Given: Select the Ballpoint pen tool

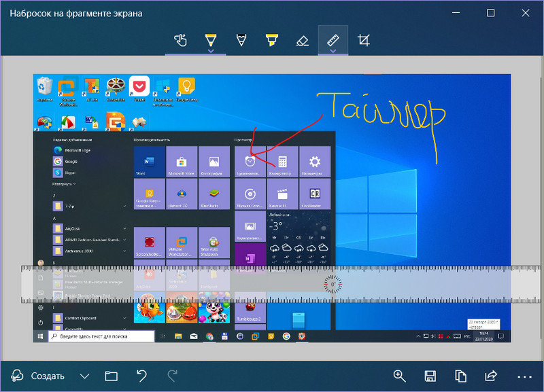Looking at the screenshot, I should [211, 39].
